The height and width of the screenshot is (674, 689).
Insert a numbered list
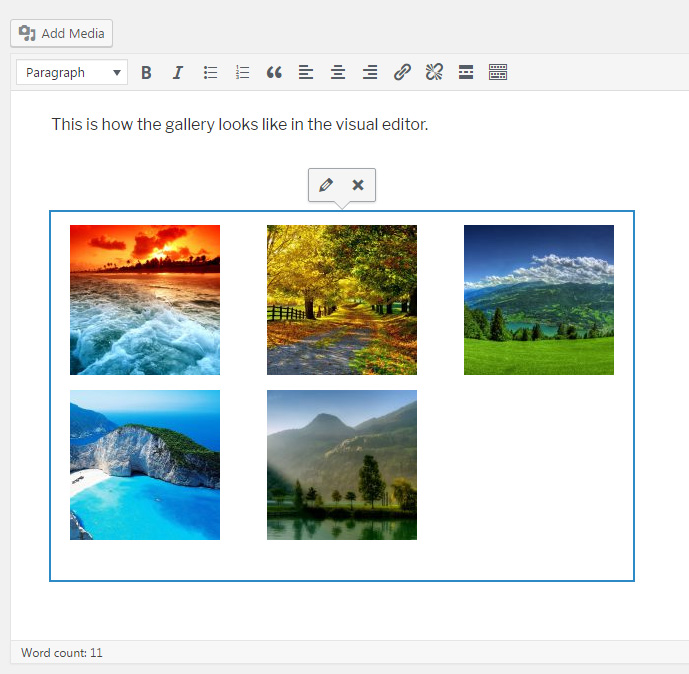242,72
